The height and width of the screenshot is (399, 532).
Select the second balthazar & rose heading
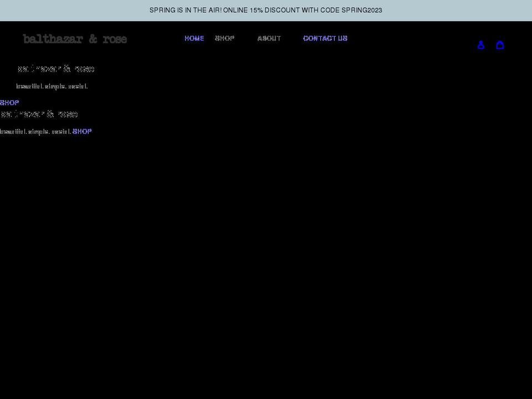click(x=39, y=114)
